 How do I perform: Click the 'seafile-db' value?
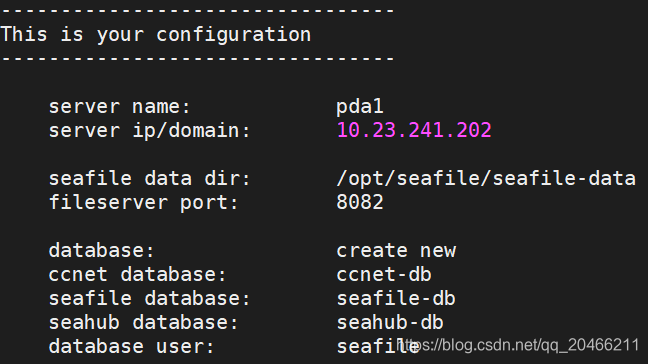(x=396, y=299)
